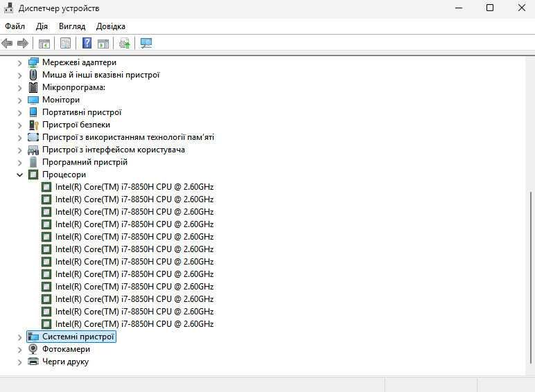This screenshot has height=392, width=535.
Task: Select the Пристрої безпеки label
Action: (x=76, y=125)
